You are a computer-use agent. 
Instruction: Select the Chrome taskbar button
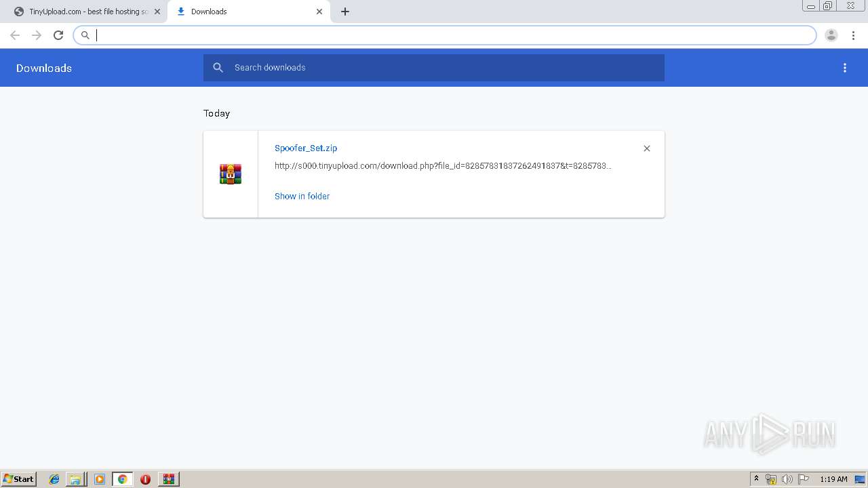click(122, 479)
